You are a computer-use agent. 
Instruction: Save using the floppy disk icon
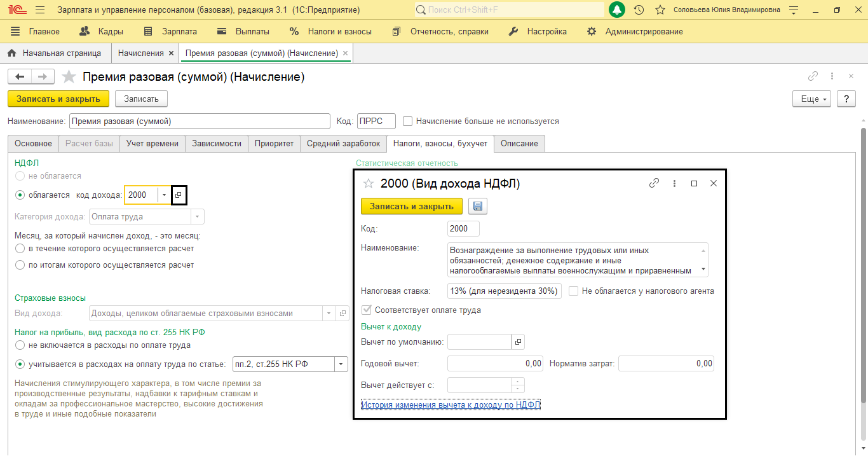(x=477, y=206)
